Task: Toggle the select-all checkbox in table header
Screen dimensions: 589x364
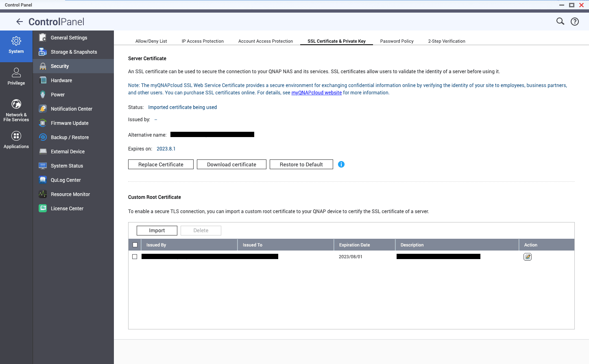Action: (135, 245)
